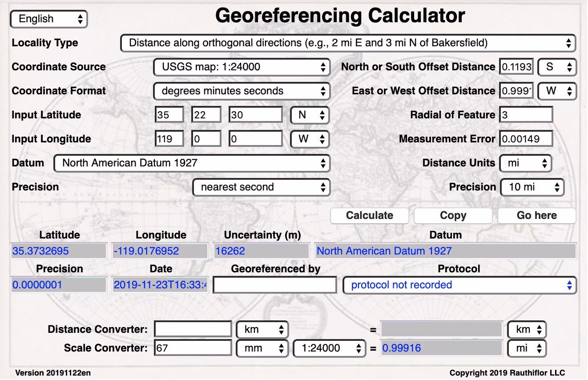Viewport: 588px width, 380px height.
Task: Open the Distance Units dropdown showing mi
Action: coord(525,163)
